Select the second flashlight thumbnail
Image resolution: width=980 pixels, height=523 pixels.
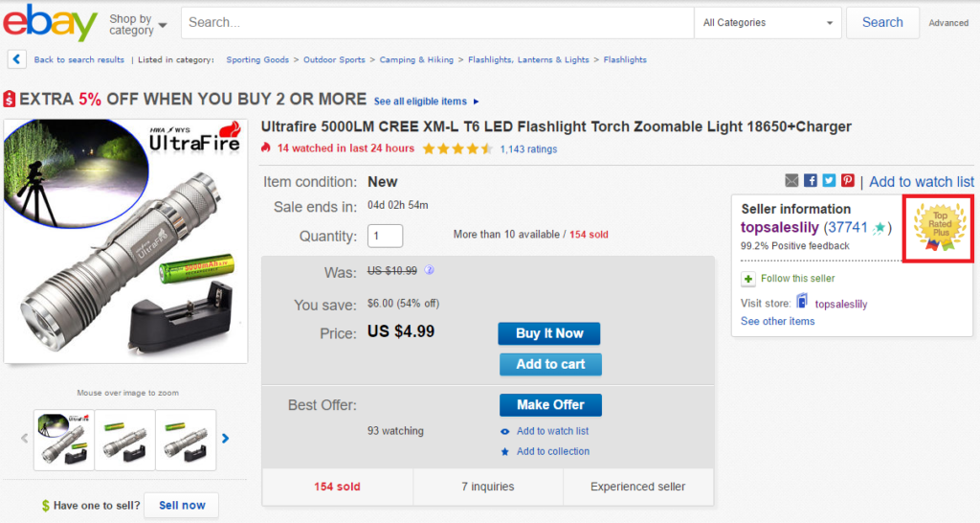pos(124,440)
